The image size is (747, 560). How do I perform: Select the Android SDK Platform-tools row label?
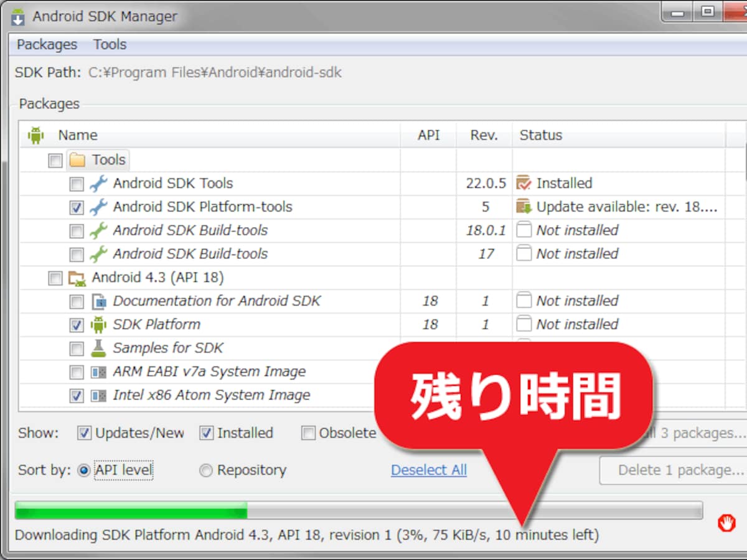point(202,207)
